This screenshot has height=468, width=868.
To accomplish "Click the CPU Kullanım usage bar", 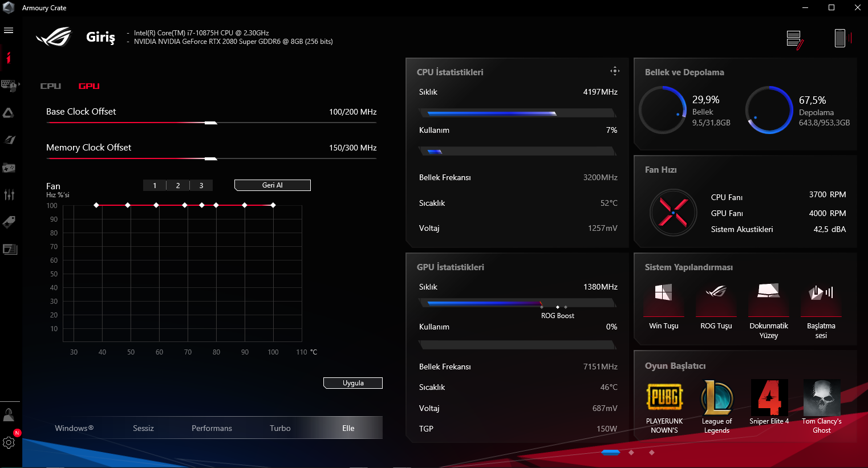I will tap(518, 152).
